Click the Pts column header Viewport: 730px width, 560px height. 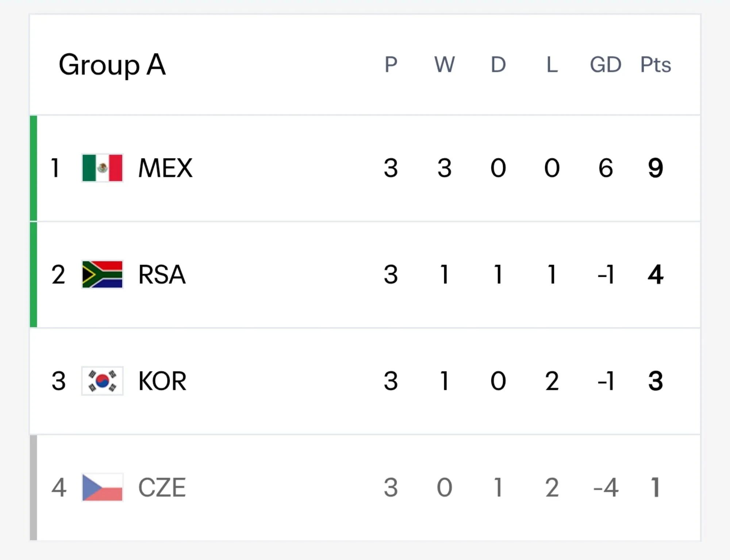(656, 65)
